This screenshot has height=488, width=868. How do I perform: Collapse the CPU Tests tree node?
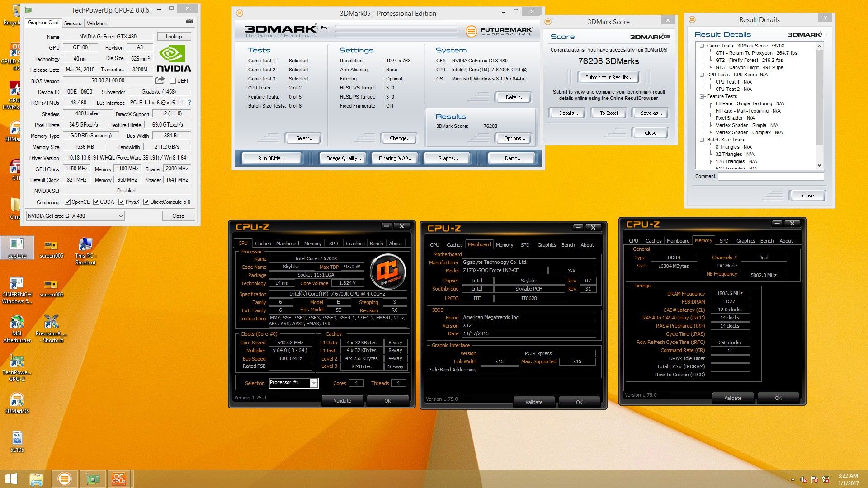point(702,75)
